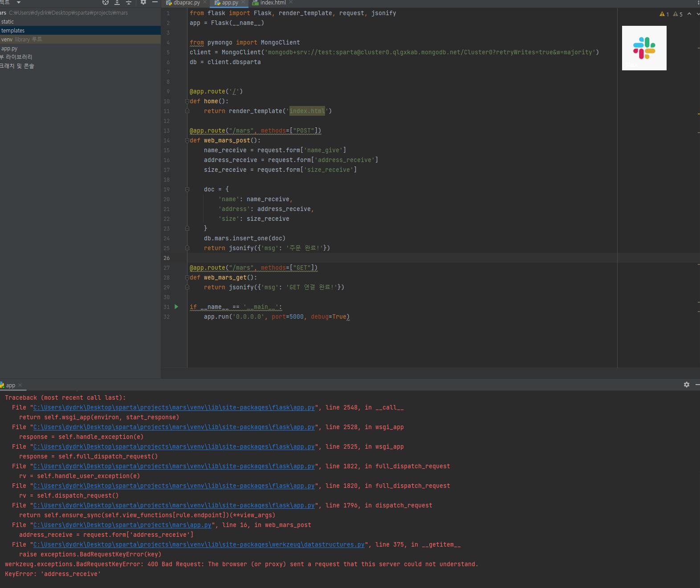The image size is (700, 588).
Task: Open mars app.py link at line 16
Action: 122,525
